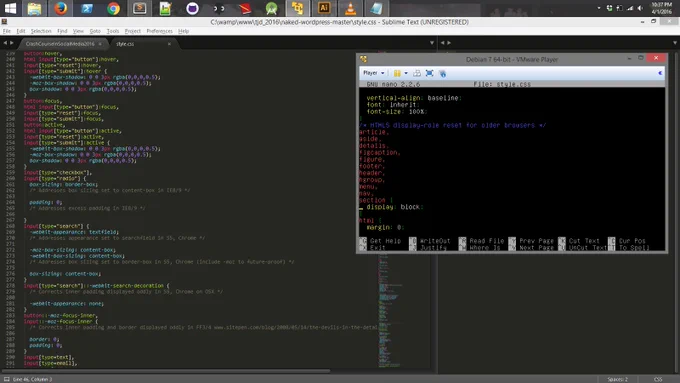
Task: Click 'Get Help' shortcut label in nano
Action: click(x=386, y=241)
